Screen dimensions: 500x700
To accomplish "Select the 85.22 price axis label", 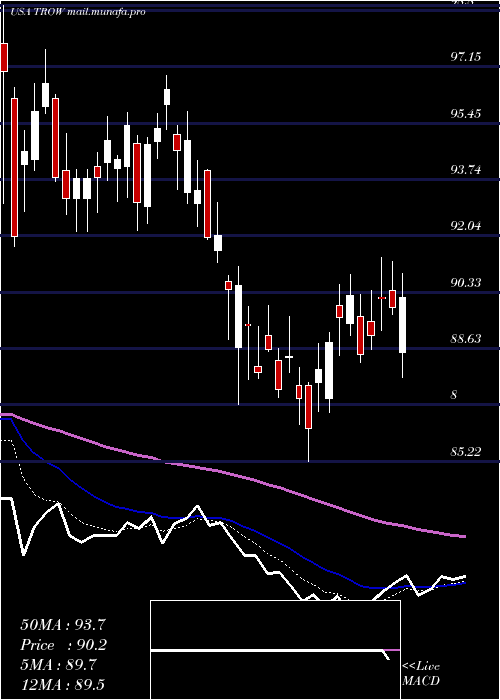I will tap(466, 452).
